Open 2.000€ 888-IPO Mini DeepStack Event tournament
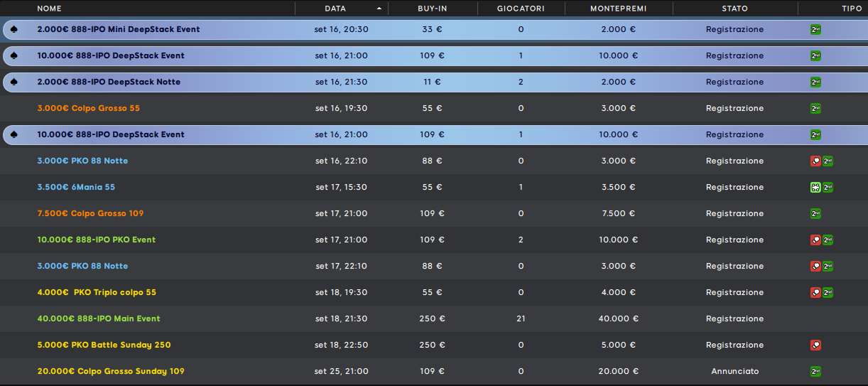 point(119,30)
